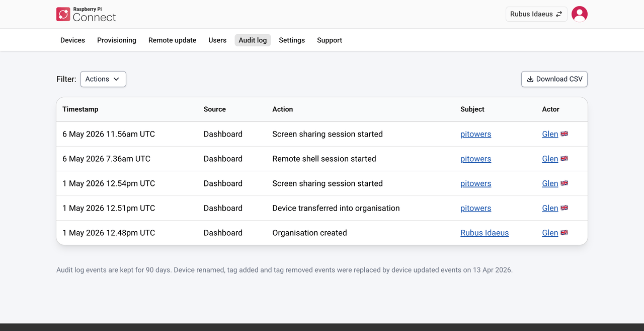Click UK flag icon in 12.54pm row
Screen dimensions: 644x331
click(564, 183)
